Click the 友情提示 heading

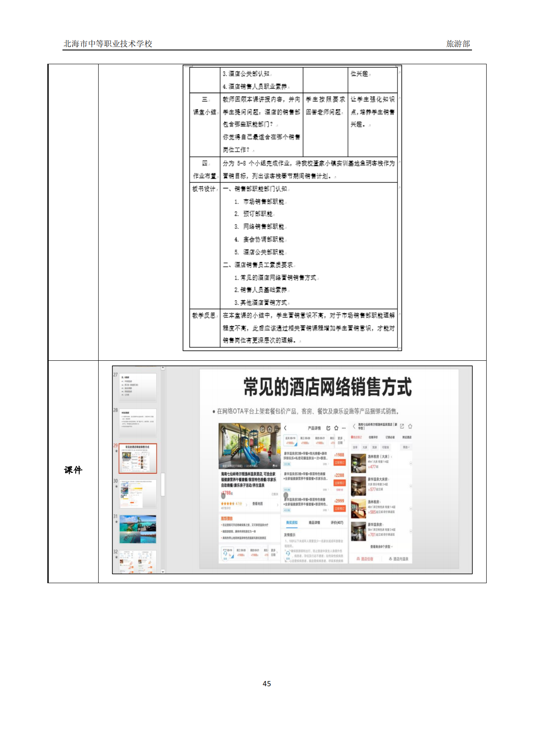(290, 535)
